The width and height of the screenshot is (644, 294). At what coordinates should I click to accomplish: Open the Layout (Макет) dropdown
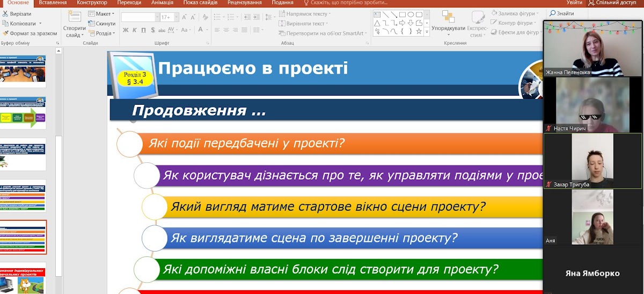tap(101, 14)
